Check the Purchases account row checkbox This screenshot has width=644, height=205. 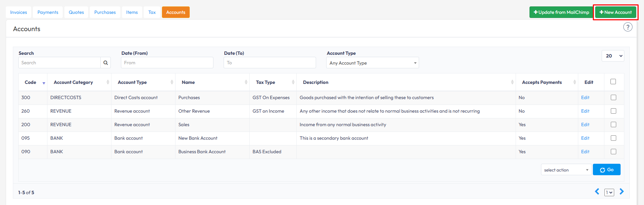613,97
